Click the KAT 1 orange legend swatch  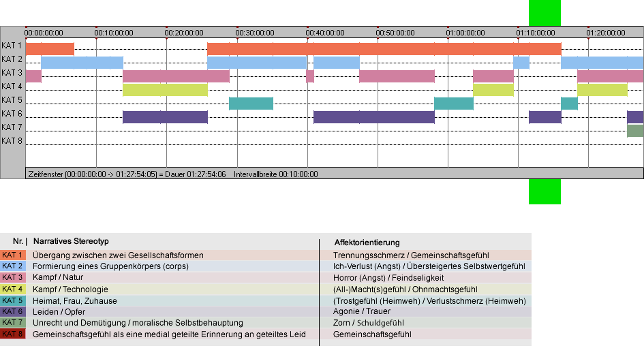13,255
